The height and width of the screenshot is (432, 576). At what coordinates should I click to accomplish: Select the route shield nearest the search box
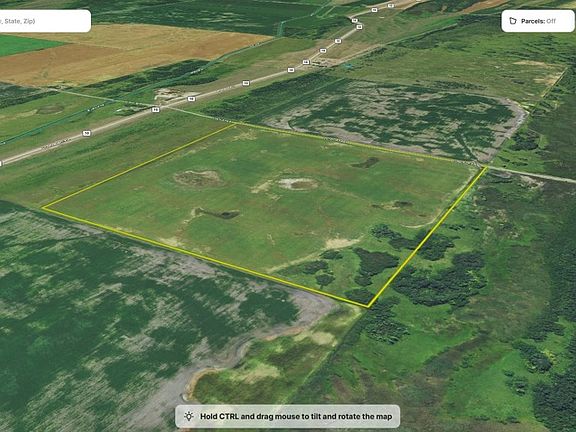click(86, 133)
